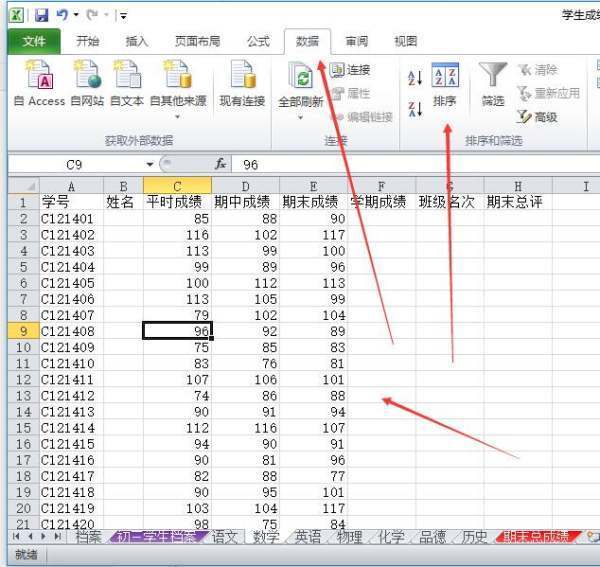Viewport: 600px width, 567px height.
Task: Click the Undo icon
Action: click(x=62, y=15)
